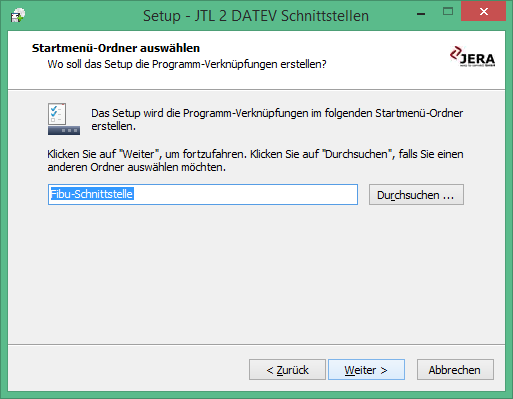
Task: Click the installer icon in the title bar
Action: [18, 15]
